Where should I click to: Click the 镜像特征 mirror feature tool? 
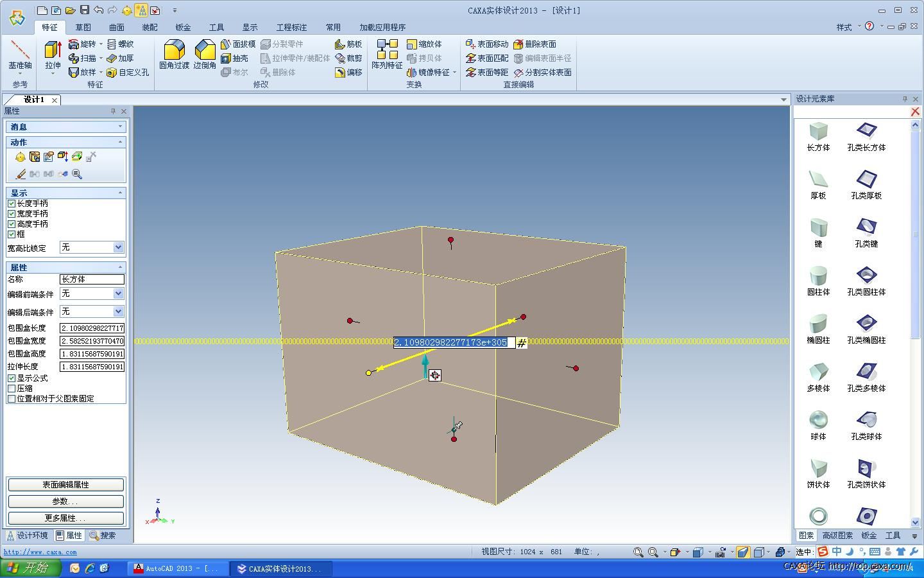pyautogui.click(x=428, y=73)
